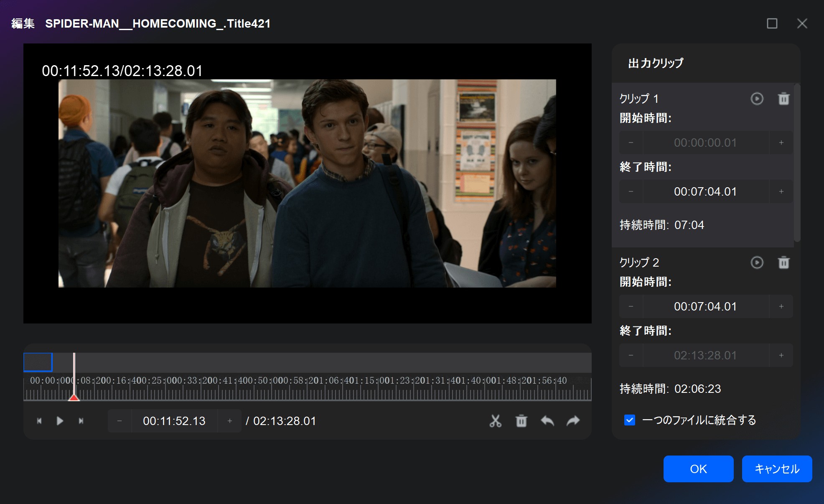Confirm edits with OK button
The height and width of the screenshot is (504, 824).
[x=699, y=469]
